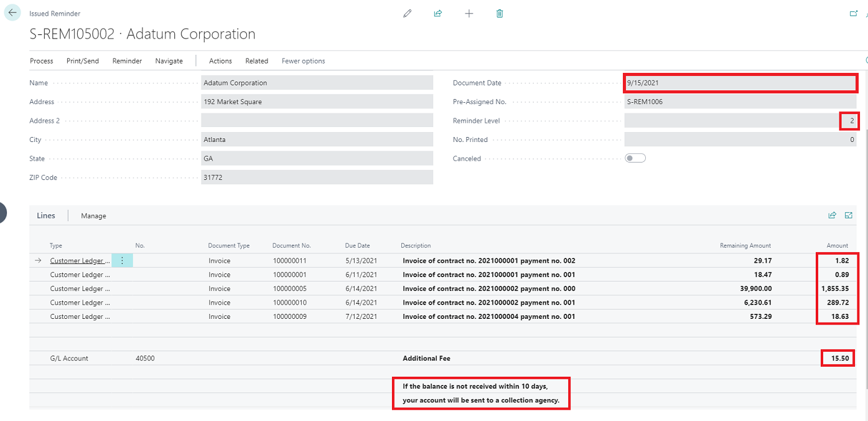Screen dimensions: 868x421
Task: Click the Lines section share icon
Action: click(832, 215)
